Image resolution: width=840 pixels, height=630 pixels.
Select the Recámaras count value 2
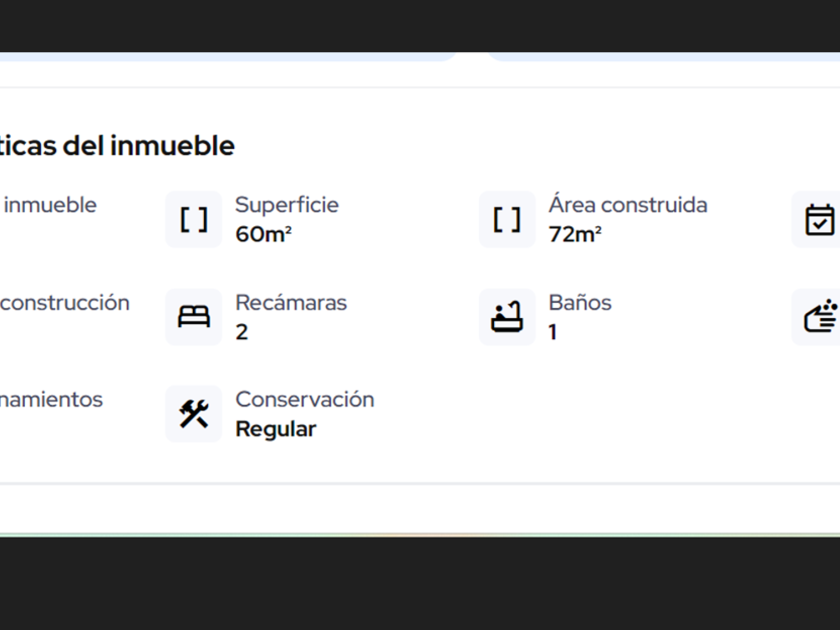pyautogui.click(x=242, y=332)
